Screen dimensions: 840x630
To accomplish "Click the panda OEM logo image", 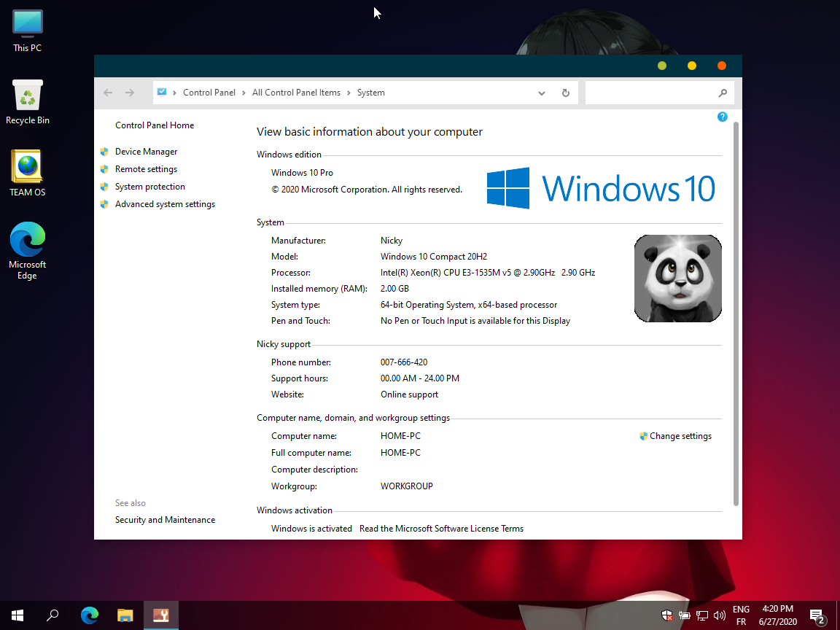I will (677, 279).
